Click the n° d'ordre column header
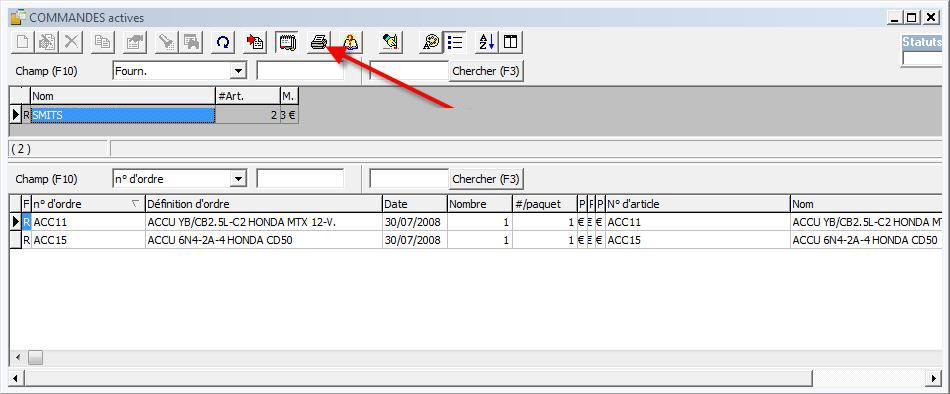Image resolution: width=950 pixels, height=394 pixels. click(88, 204)
